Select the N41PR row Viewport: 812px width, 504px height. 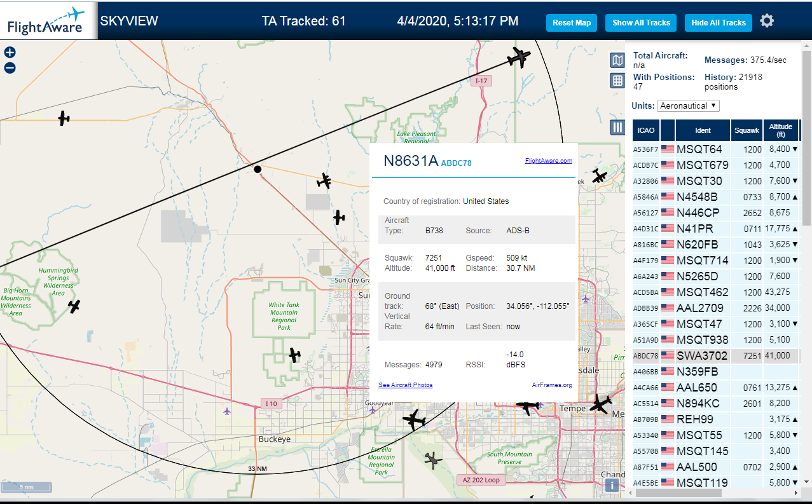(x=715, y=229)
